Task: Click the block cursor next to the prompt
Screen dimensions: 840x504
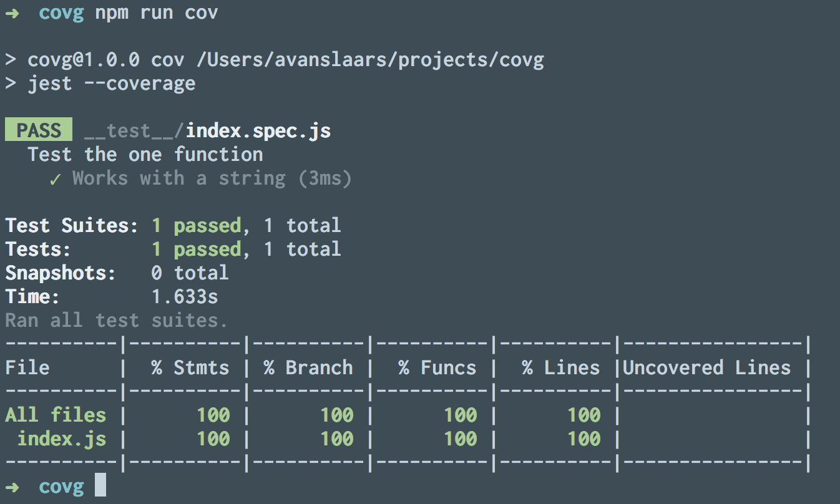Action: pyautogui.click(x=100, y=486)
